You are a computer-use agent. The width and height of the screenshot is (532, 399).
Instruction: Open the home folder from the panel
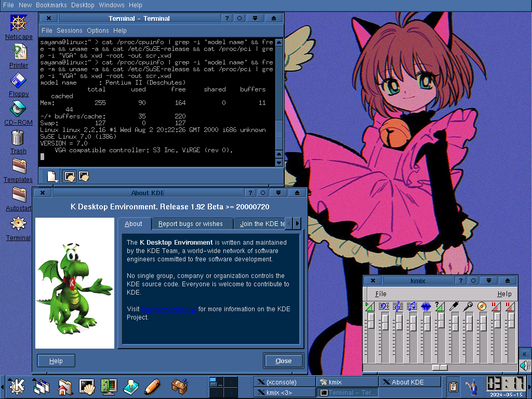[x=64, y=387]
